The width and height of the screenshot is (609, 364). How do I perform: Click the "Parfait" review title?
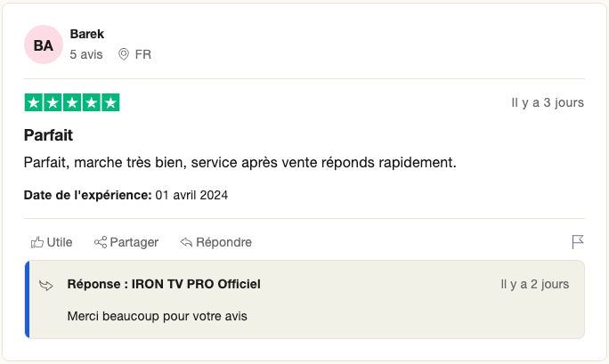(48, 135)
